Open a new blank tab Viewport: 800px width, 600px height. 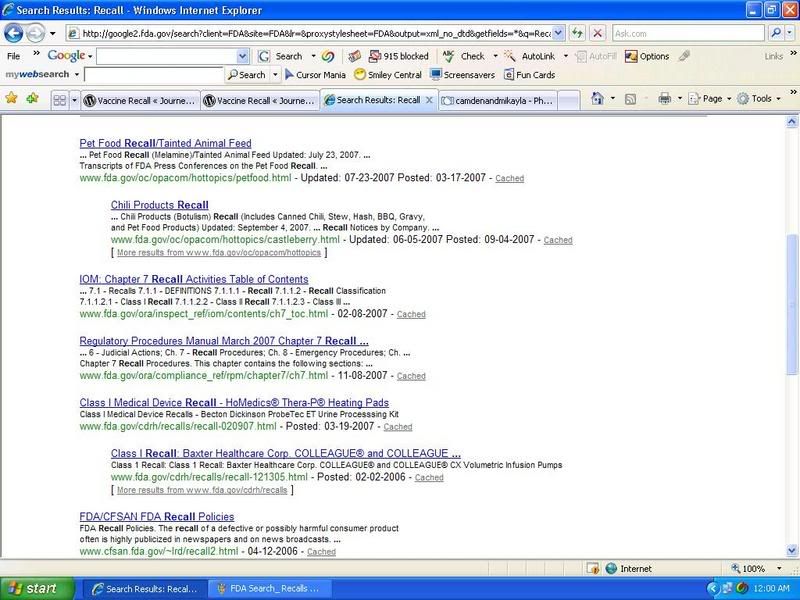tap(569, 101)
